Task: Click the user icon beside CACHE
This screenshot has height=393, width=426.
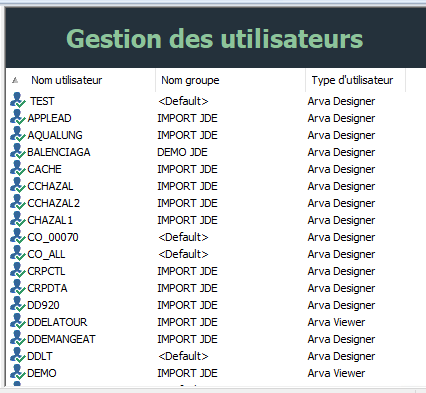Action: click(18, 168)
